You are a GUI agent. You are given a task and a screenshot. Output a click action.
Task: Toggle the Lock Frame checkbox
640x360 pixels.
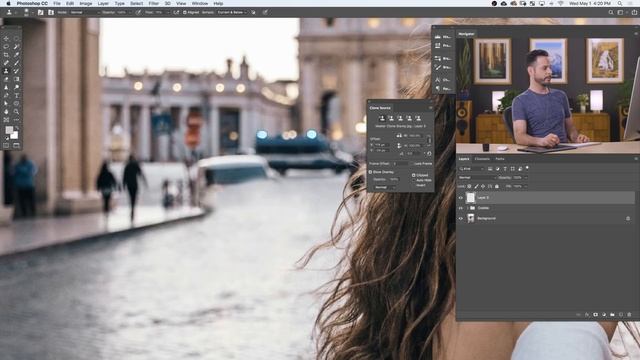pos(412,164)
